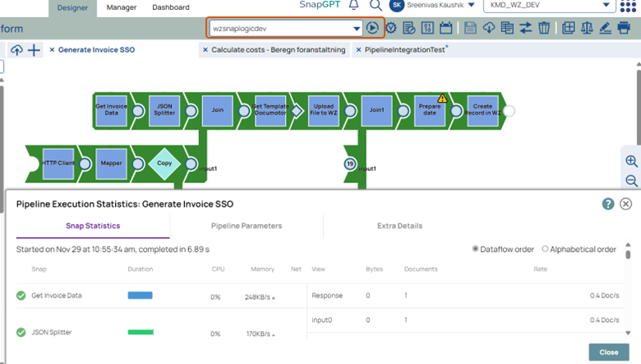Open the KMD_WZ_DEV organization dropdown
This screenshot has height=364, width=641.
(550, 5)
